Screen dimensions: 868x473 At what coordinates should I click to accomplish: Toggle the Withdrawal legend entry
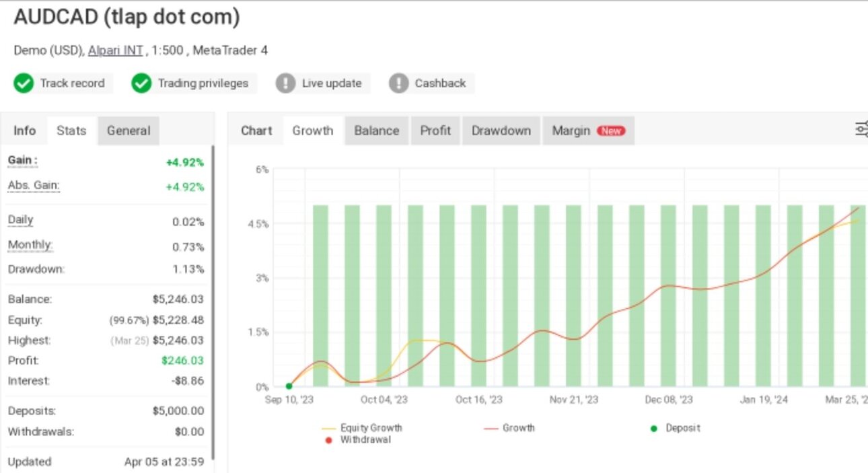click(358, 440)
